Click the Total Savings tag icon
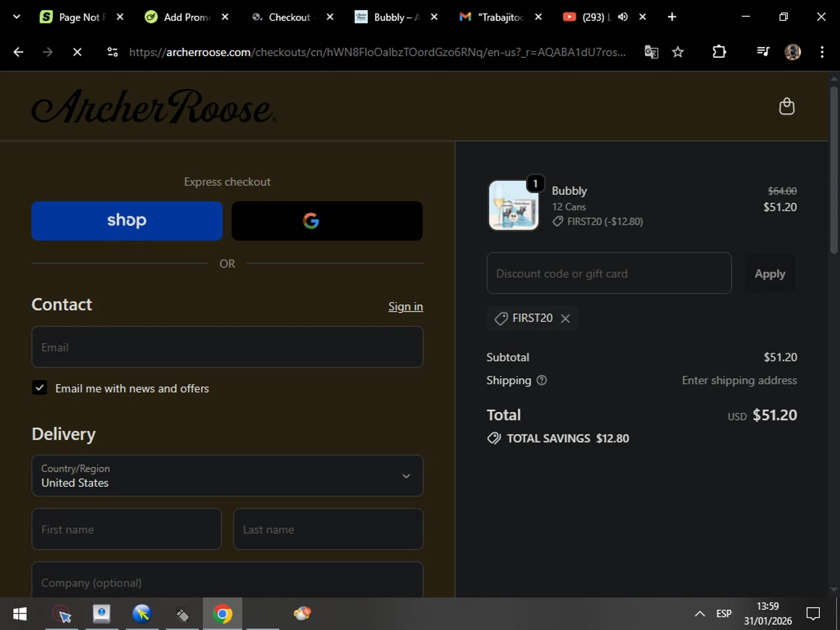 [x=494, y=438]
